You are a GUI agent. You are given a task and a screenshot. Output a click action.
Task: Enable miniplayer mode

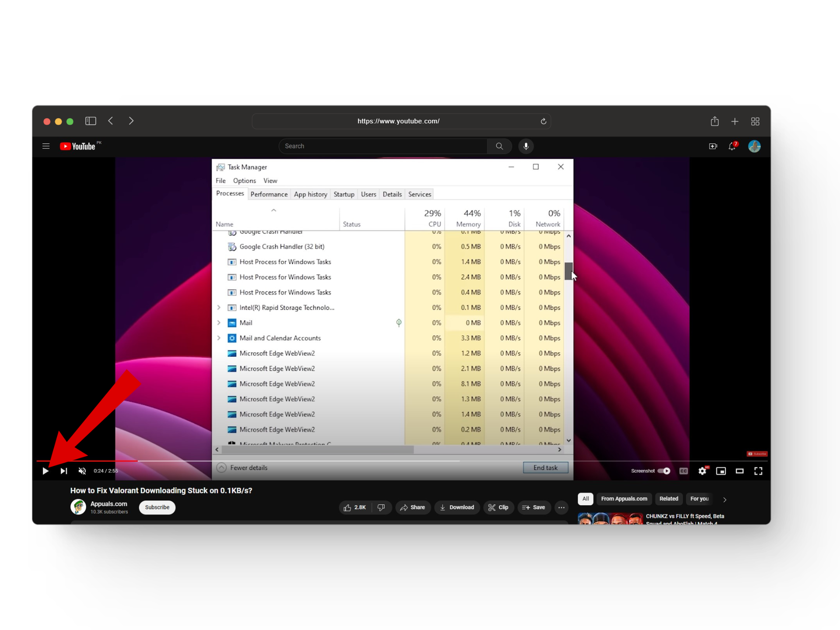pyautogui.click(x=721, y=471)
